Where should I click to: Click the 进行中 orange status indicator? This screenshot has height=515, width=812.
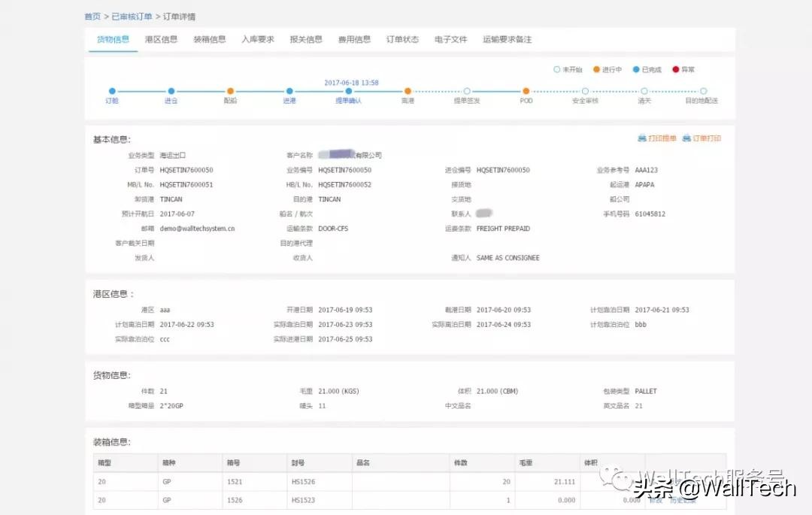tap(596, 68)
